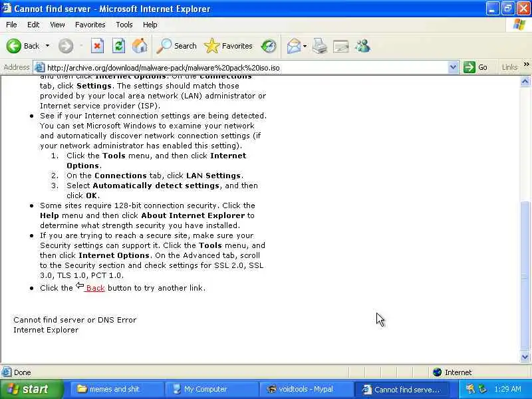Switch to My Computer taskbar button
This screenshot has height=399, width=532.
point(211,389)
